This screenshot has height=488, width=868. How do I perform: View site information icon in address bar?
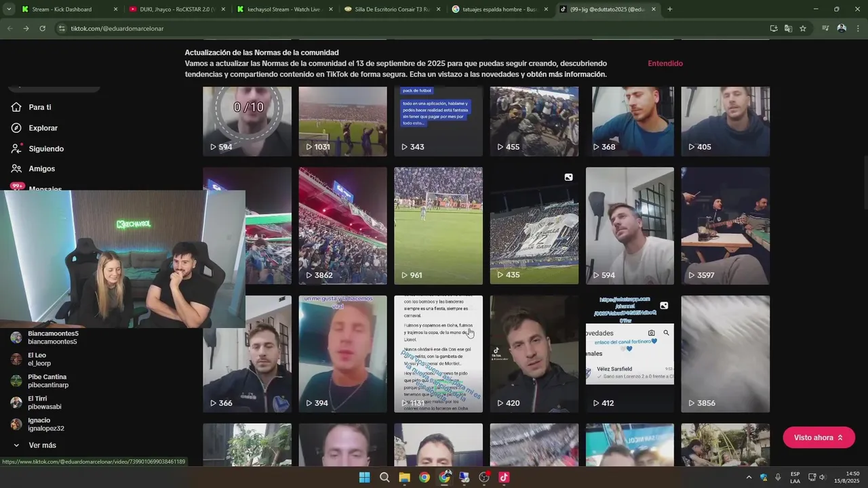(x=62, y=28)
